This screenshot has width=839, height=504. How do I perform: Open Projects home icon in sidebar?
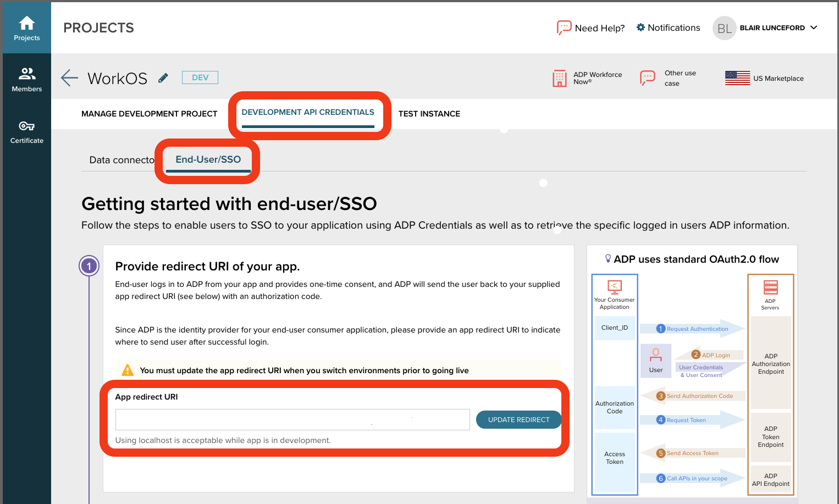click(x=26, y=23)
